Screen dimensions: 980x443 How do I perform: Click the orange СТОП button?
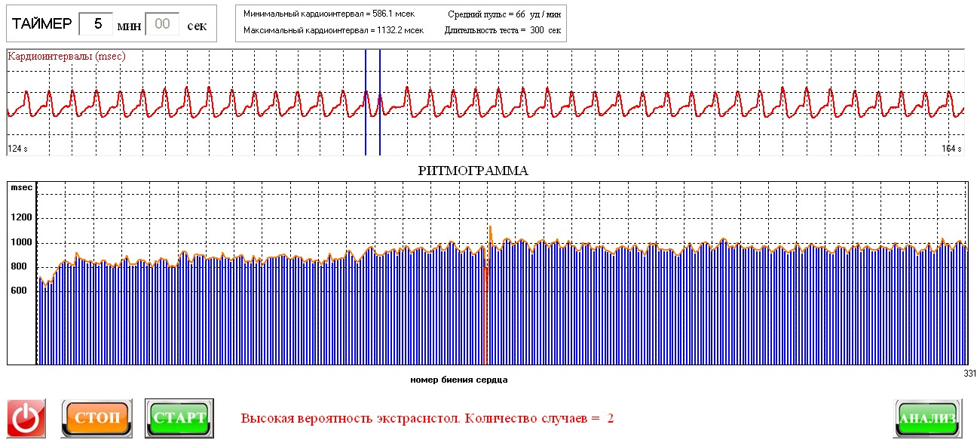(96, 418)
